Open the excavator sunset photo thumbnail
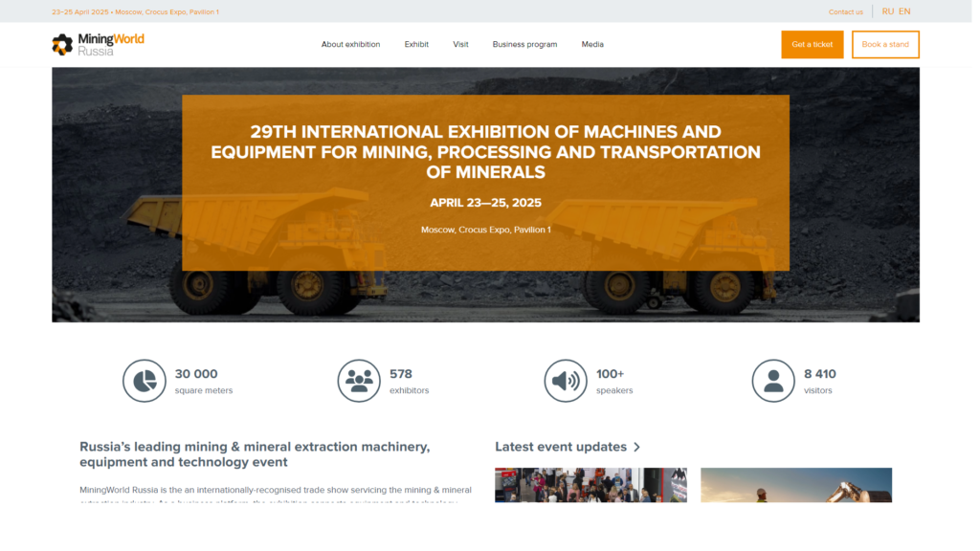Screen dimensions: 980x551 (796, 485)
